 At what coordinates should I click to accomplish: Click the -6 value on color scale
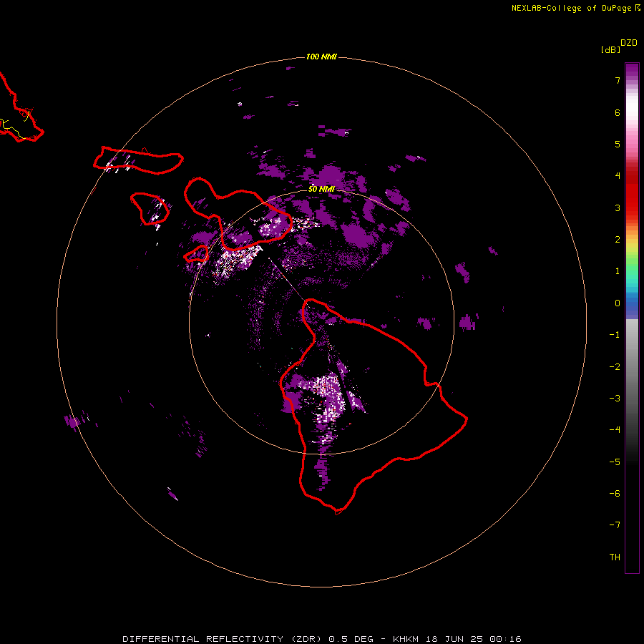click(615, 494)
